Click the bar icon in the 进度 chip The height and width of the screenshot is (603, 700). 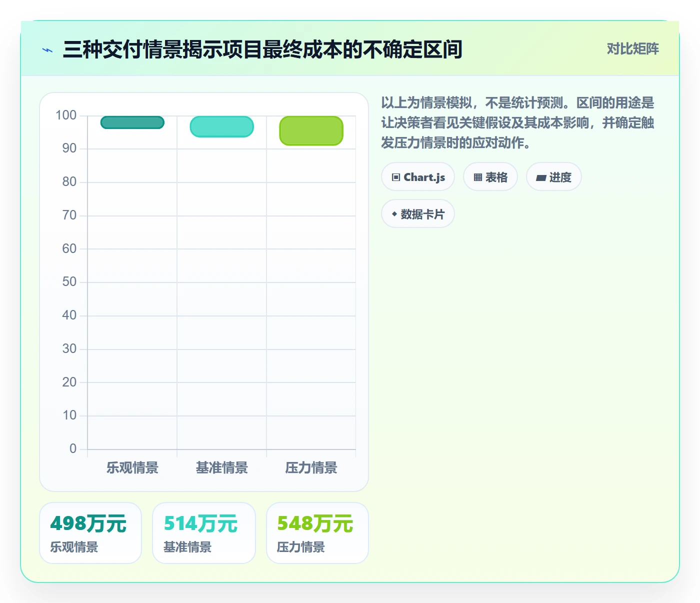[541, 177]
